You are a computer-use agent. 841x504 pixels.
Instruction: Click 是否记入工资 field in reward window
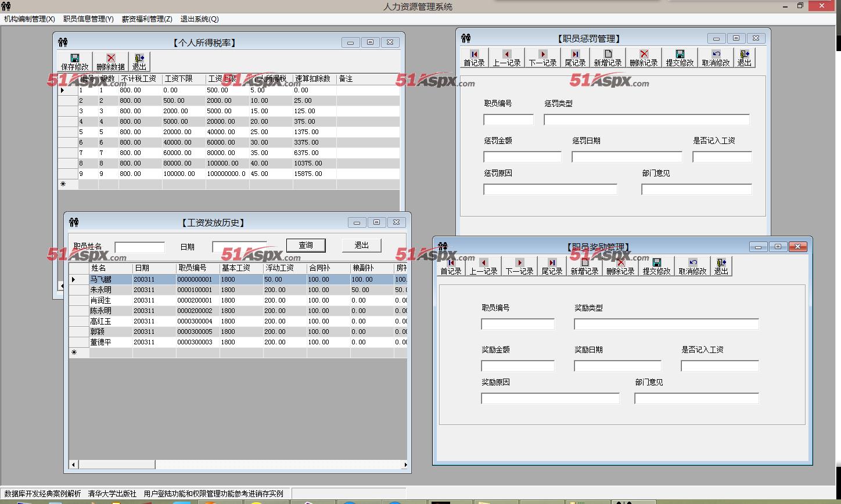pos(720,366)
